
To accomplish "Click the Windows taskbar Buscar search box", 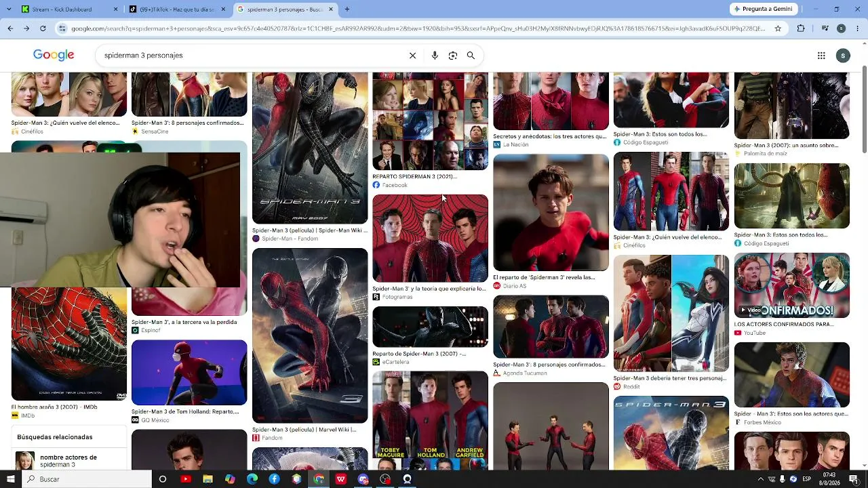I will 87,479.
